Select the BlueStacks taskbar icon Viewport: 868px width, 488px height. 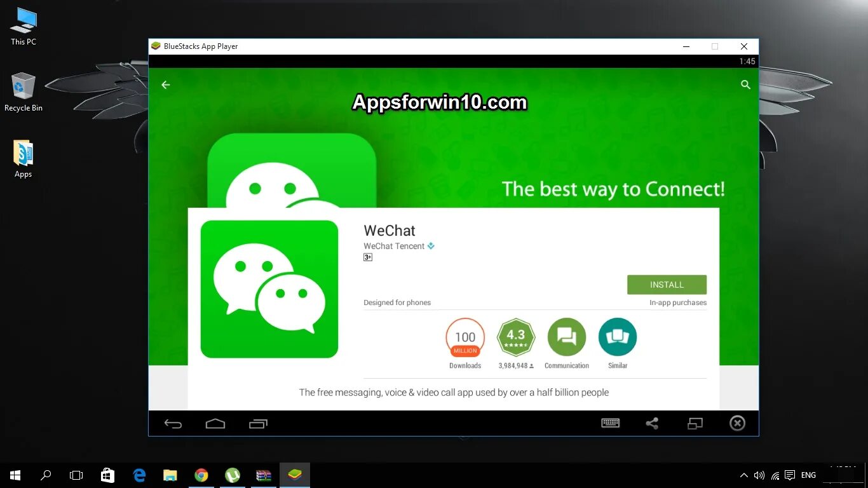pyautogui.click(x=294, y=475)
